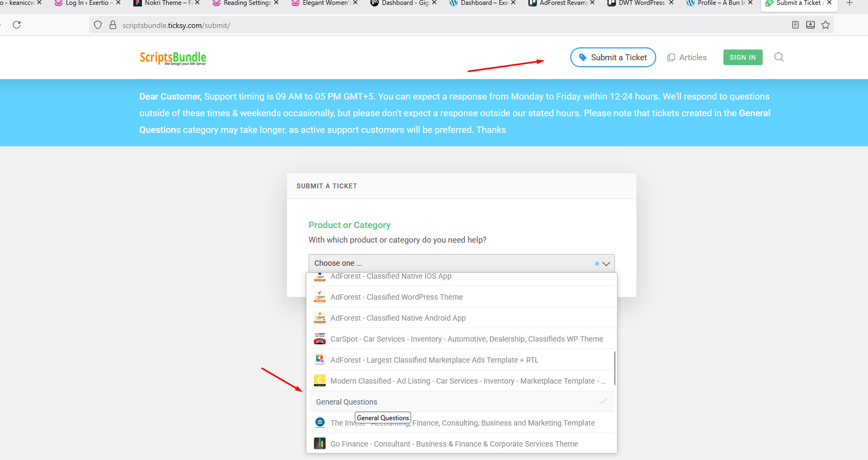Select Go Finance - Consultant option
The height and width of the screenshot is (460, 868).
tap(461, 444)
